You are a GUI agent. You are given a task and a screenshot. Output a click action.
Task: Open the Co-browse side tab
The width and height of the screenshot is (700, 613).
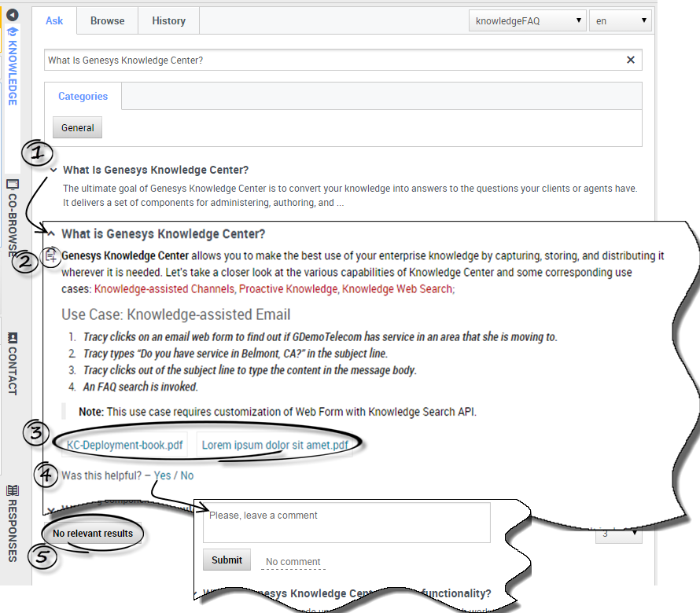tap(13, 217)
